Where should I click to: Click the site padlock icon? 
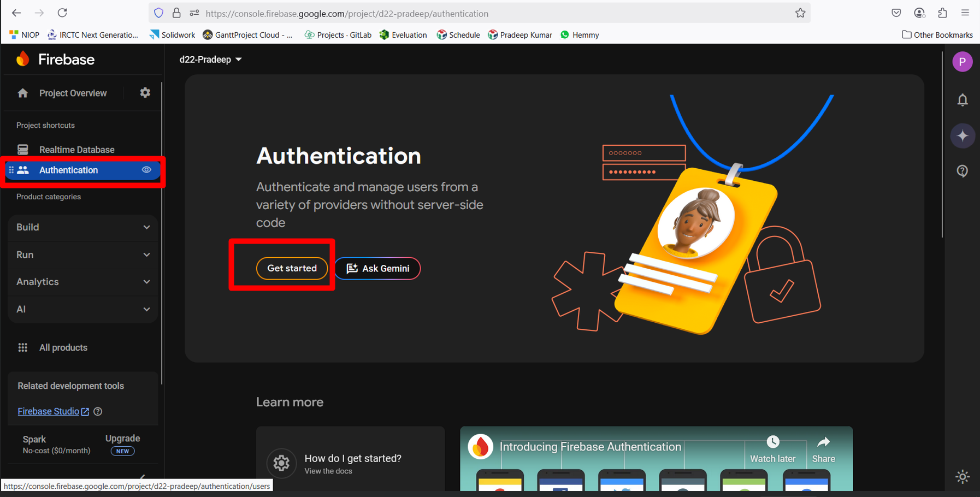coord(176,13)
